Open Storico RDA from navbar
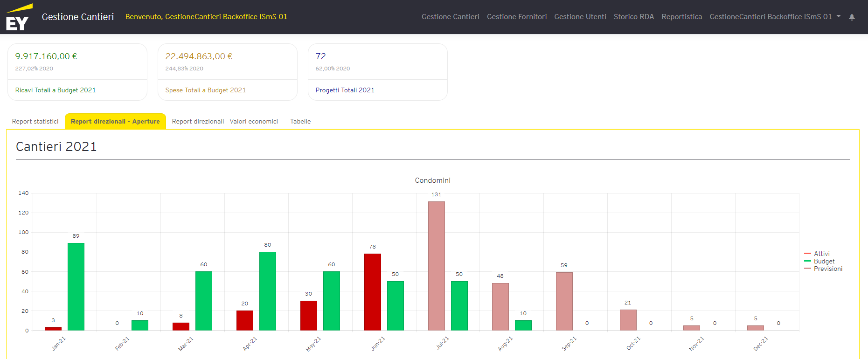 click(633, 17)
